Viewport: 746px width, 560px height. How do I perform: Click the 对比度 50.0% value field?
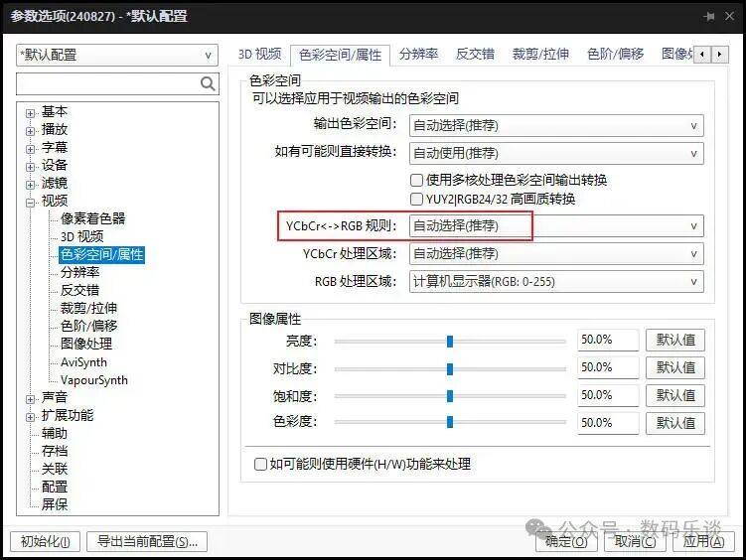[608, 367]
